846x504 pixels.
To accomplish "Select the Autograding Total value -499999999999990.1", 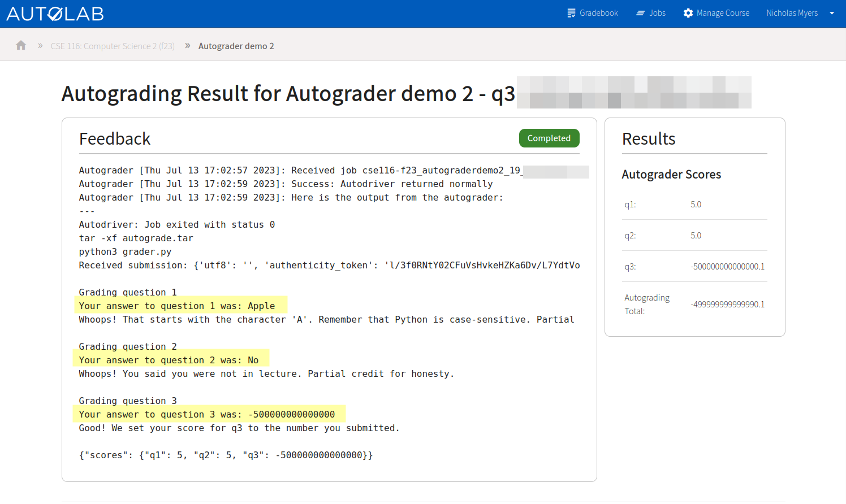I will 727,305.
